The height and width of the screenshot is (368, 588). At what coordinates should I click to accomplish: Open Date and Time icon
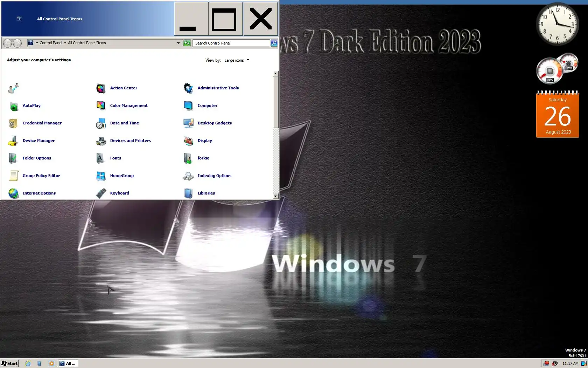pyautogui.click(x=101, y=123)
